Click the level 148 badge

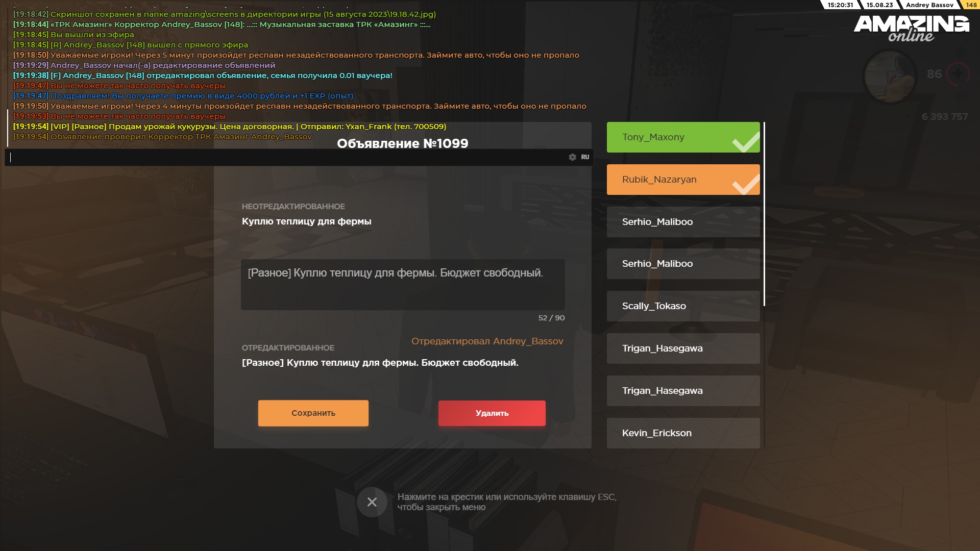pyautogui.click(x=971, y=5)
